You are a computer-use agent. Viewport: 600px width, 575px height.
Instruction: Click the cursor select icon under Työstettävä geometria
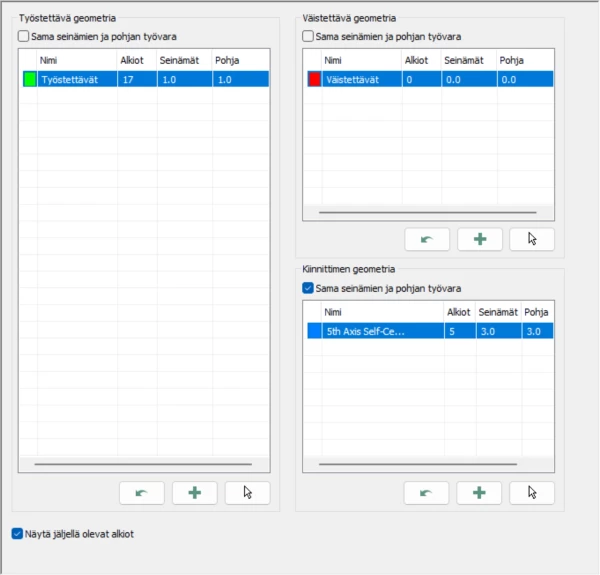[x=247, y=492]
